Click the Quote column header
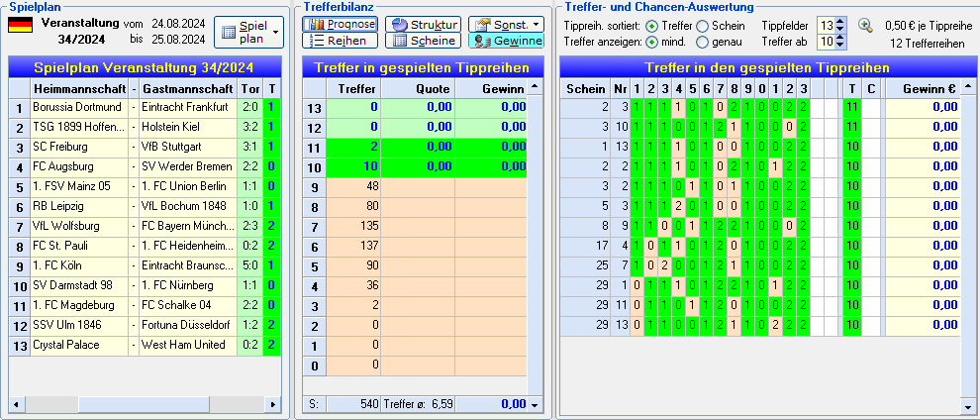The width and height of the screenshot is (980, 420). click(418, 88)
